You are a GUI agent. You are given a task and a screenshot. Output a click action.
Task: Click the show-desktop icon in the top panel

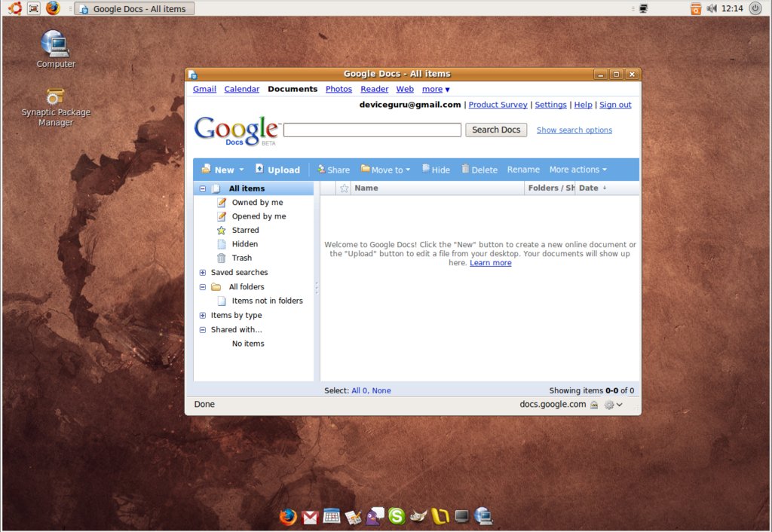[x=33, y=8]
